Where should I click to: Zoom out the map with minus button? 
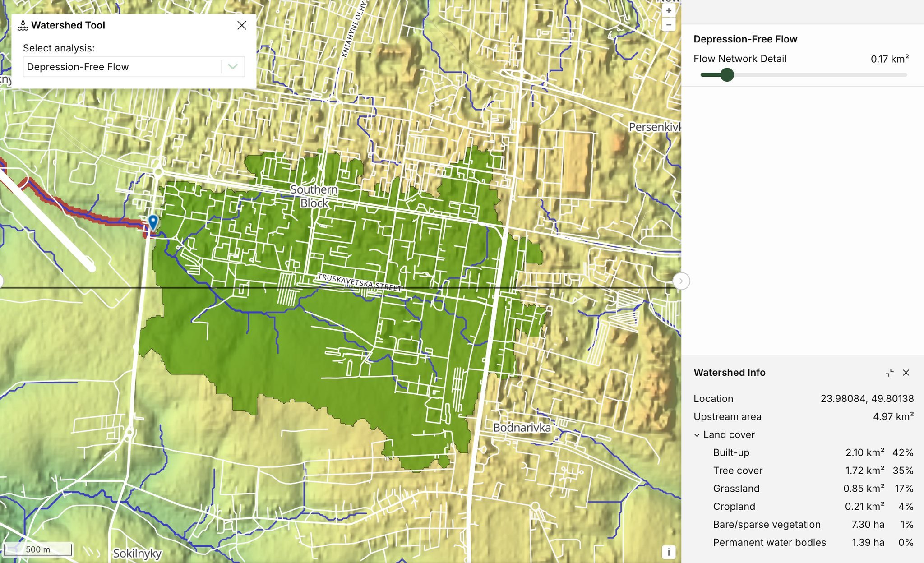tap(669, 25)
